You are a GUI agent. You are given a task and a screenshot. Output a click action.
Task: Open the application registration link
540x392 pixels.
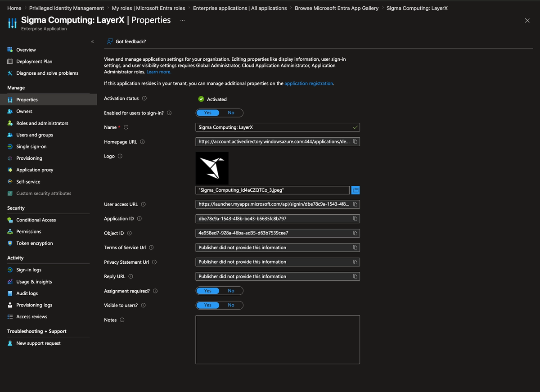coord(309,83)
